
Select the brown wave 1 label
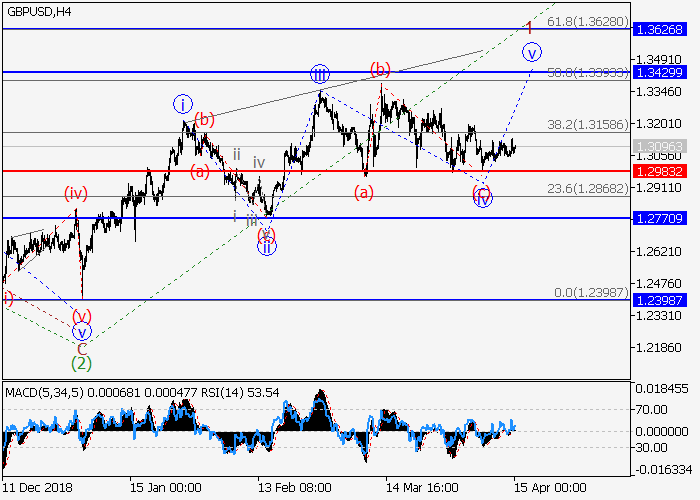click(x=529, y=28)
